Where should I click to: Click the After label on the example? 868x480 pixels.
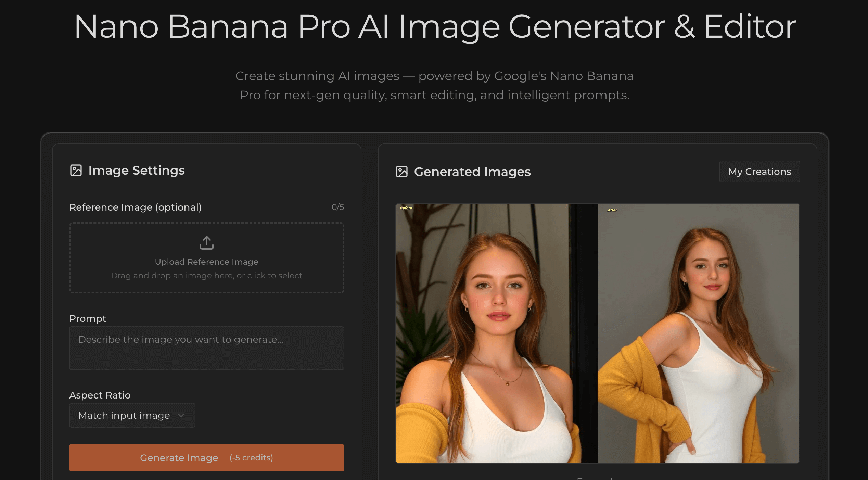[x=612, y=210]
